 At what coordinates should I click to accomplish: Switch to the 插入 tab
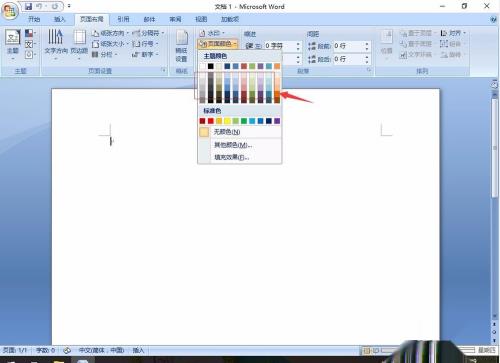pyautogui.click(x=60, y=19)
